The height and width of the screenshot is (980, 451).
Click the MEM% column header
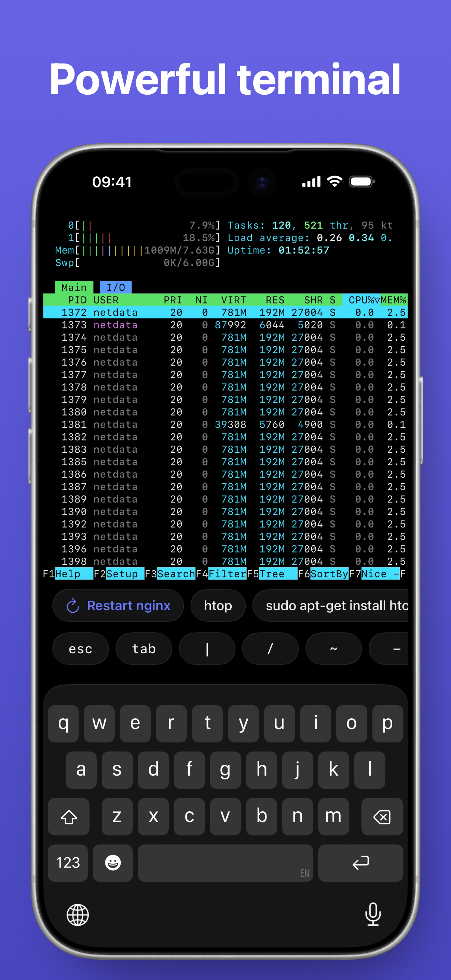[x=394, y=300]
